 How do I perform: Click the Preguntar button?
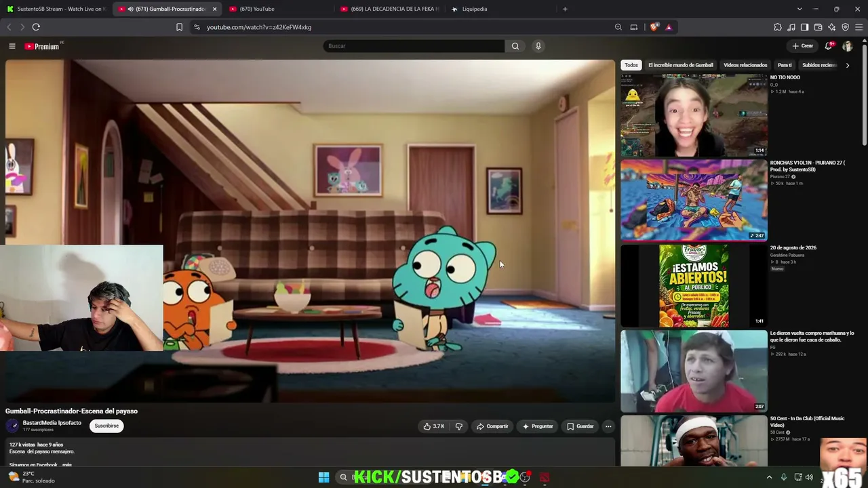click(x=538, y=426)
